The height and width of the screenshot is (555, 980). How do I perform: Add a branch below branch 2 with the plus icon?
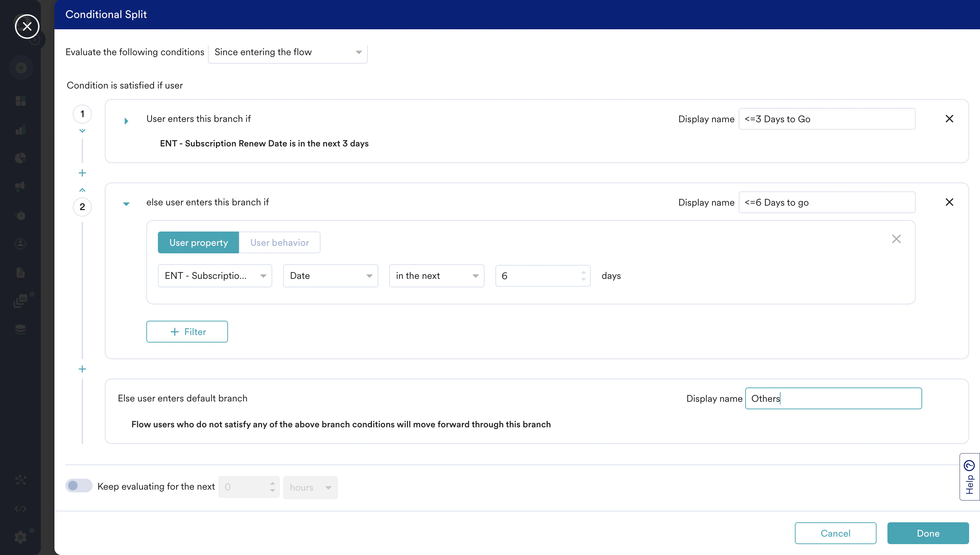tap(82, 369)
